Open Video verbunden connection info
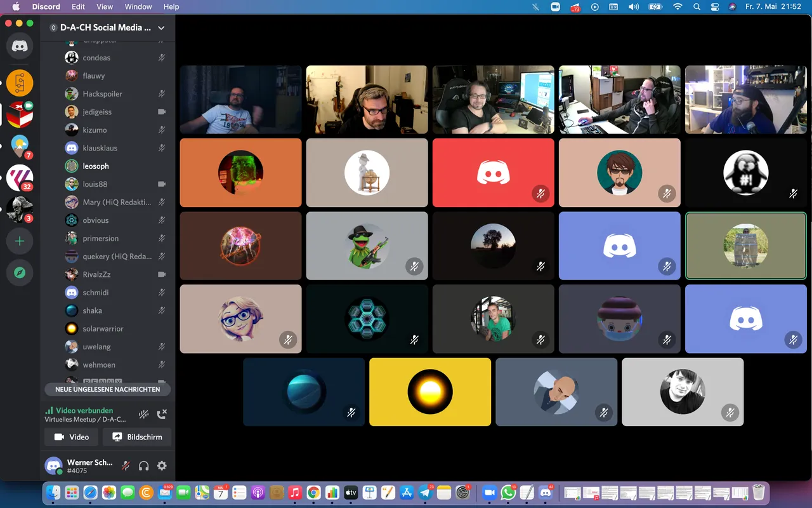 coord(79,410)
